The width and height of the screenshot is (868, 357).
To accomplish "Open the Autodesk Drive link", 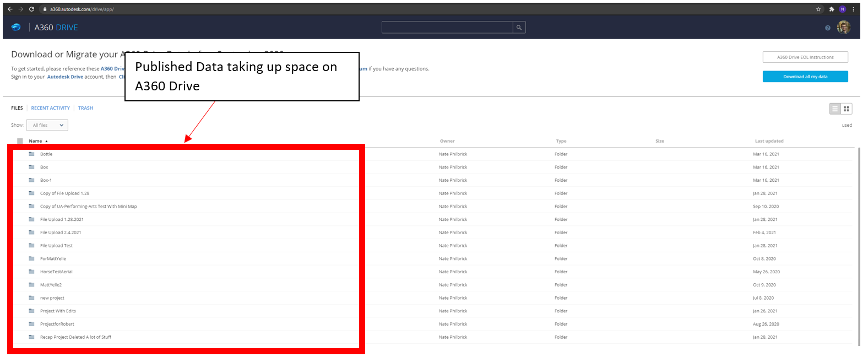I will pyautogui.click(x=65, y=77).
